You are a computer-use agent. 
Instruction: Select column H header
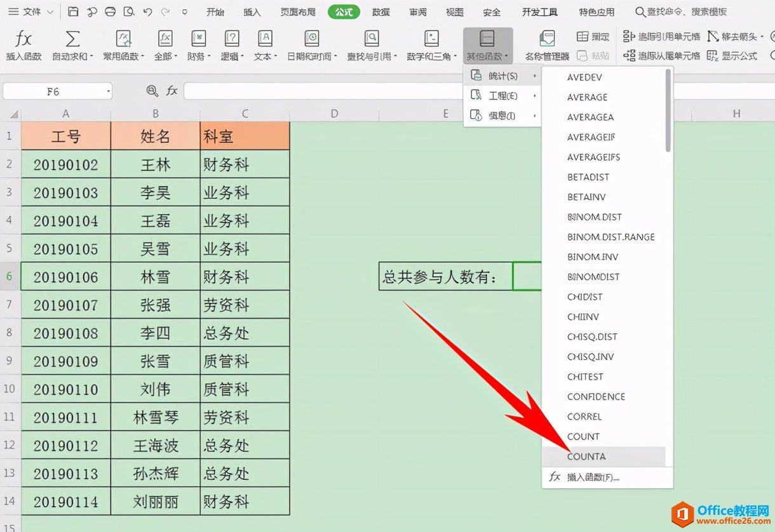pyautogui.click(x=736, y=114)
